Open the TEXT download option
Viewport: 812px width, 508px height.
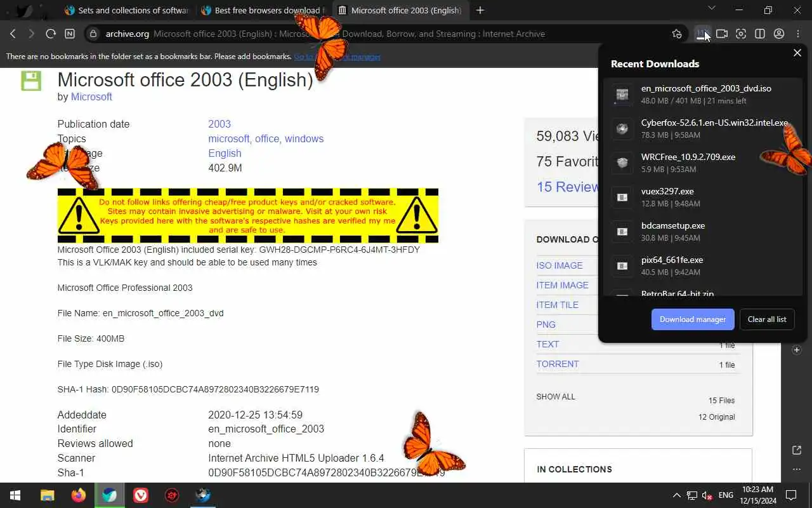[x=548, y=344]
